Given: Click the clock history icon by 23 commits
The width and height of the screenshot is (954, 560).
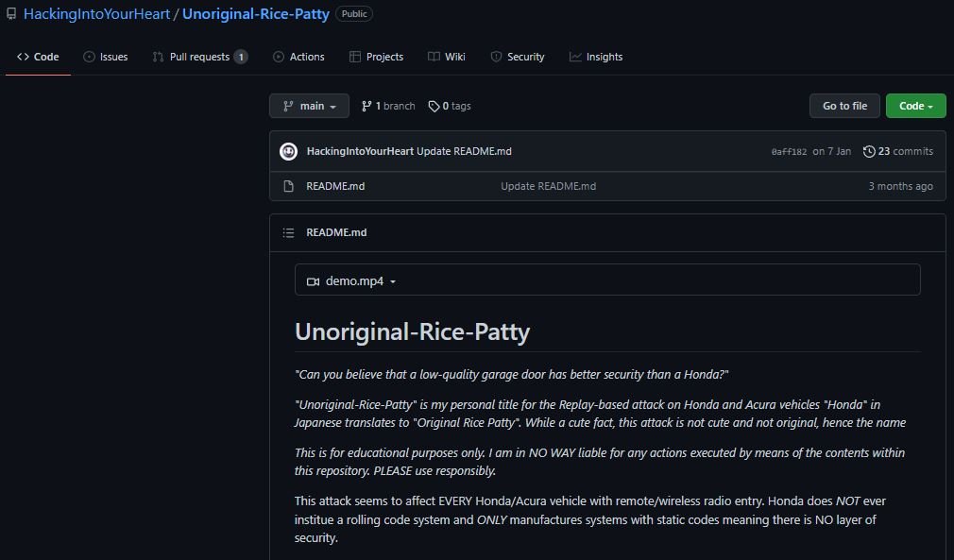Looking at the screenshot, I should click(869, 151).
